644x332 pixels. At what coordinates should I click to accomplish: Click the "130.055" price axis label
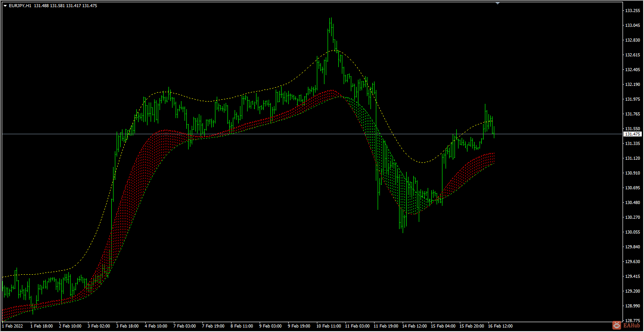click(633, 232)
